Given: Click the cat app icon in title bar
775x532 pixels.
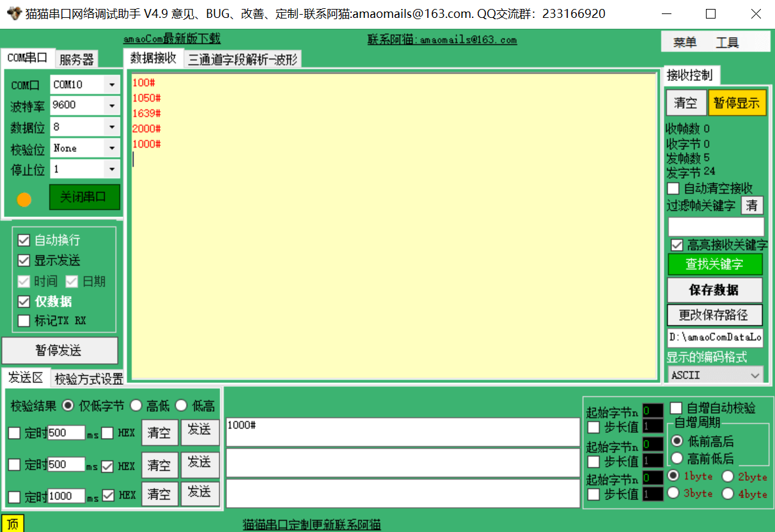Looking at the screenshot, I should tap(13, 13).
